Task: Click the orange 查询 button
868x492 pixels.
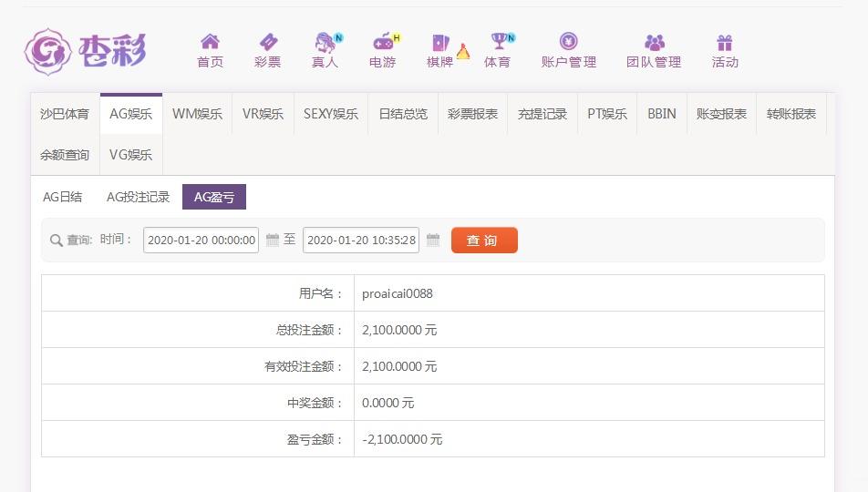Action: (x=484, y=241)
